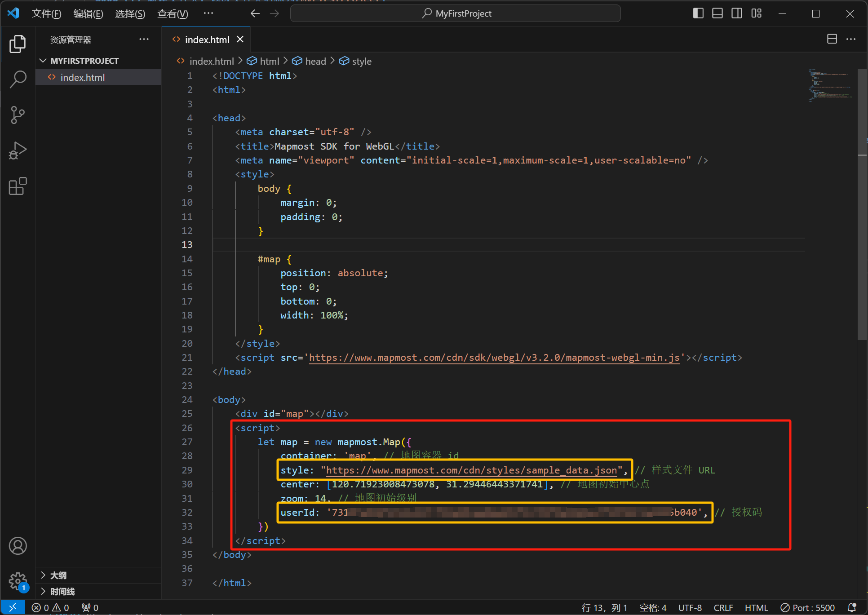Change language mode via HTML status

(x=756, y=607)
